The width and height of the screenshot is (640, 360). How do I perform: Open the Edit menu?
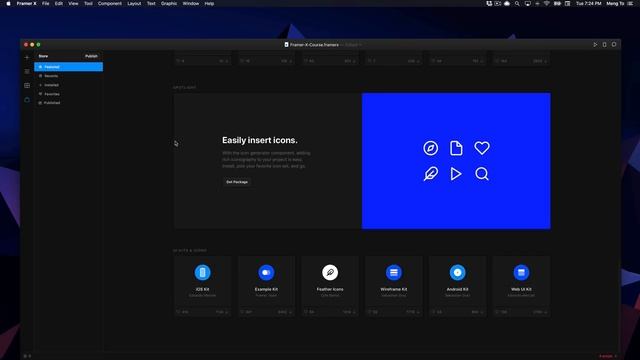tap(59, 3)
